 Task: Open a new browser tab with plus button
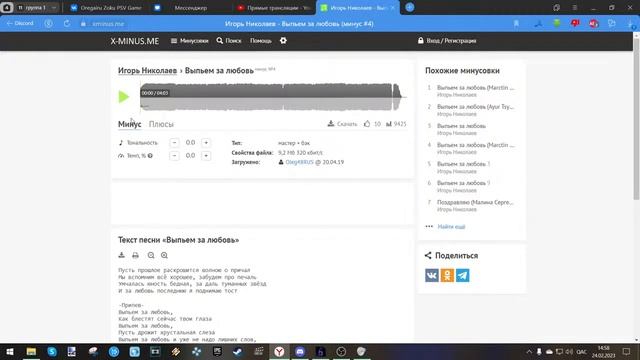click(x=410, y=7)
